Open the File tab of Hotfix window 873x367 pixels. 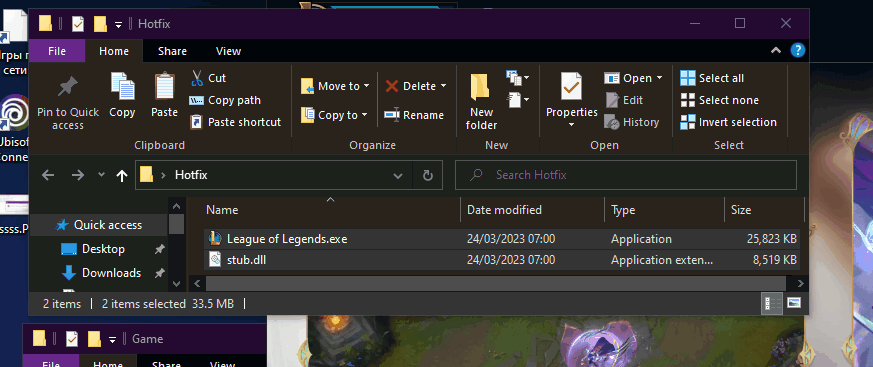click(57, 51)
